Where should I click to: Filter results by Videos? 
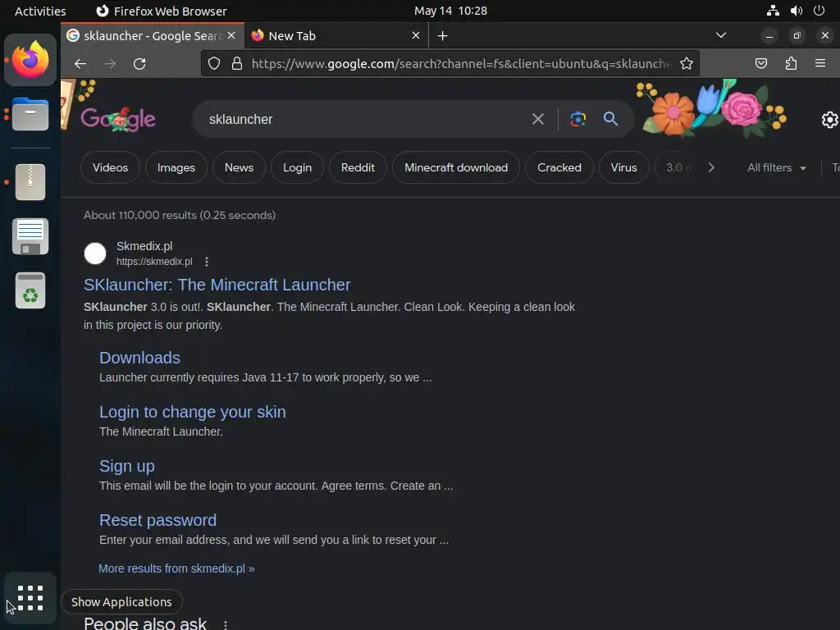pos(111,167)
